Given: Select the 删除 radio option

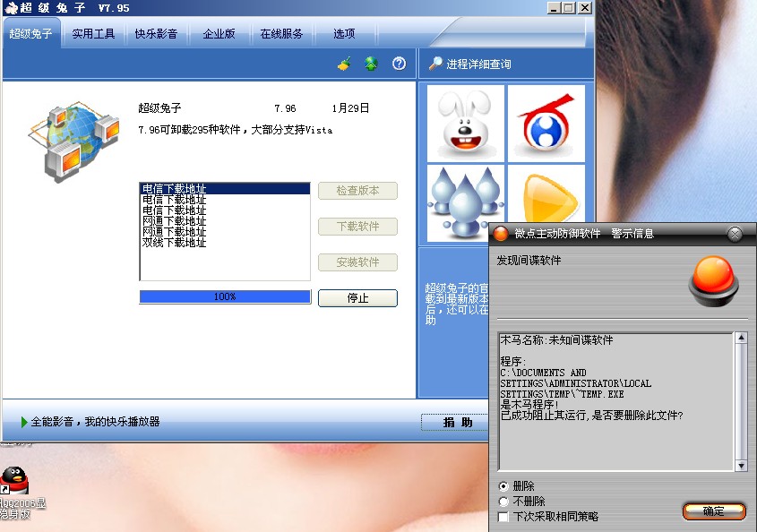Looking at the screenshot, I should point(503,486).
